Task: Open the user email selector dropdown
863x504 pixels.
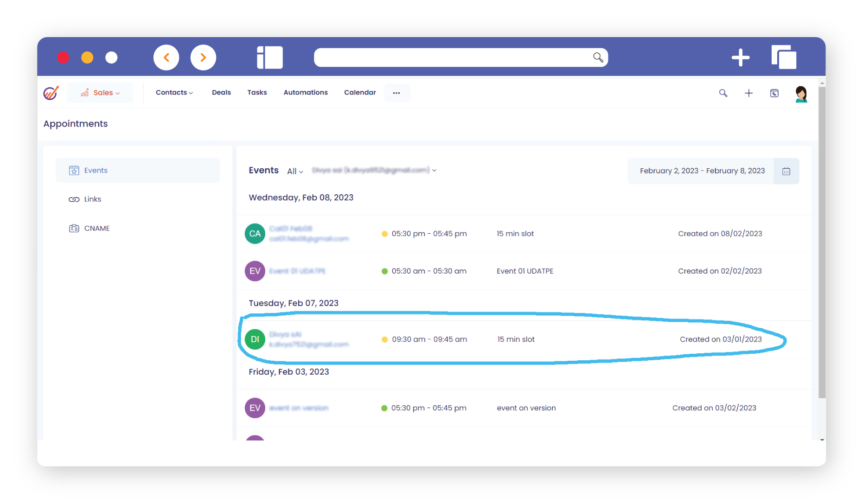Action: (x=374, y=170)
